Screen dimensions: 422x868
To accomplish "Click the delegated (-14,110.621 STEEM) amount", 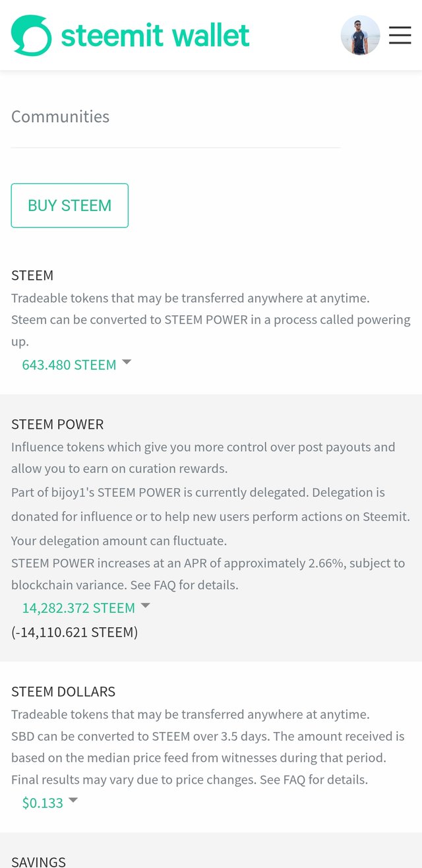I will [75, 633].
